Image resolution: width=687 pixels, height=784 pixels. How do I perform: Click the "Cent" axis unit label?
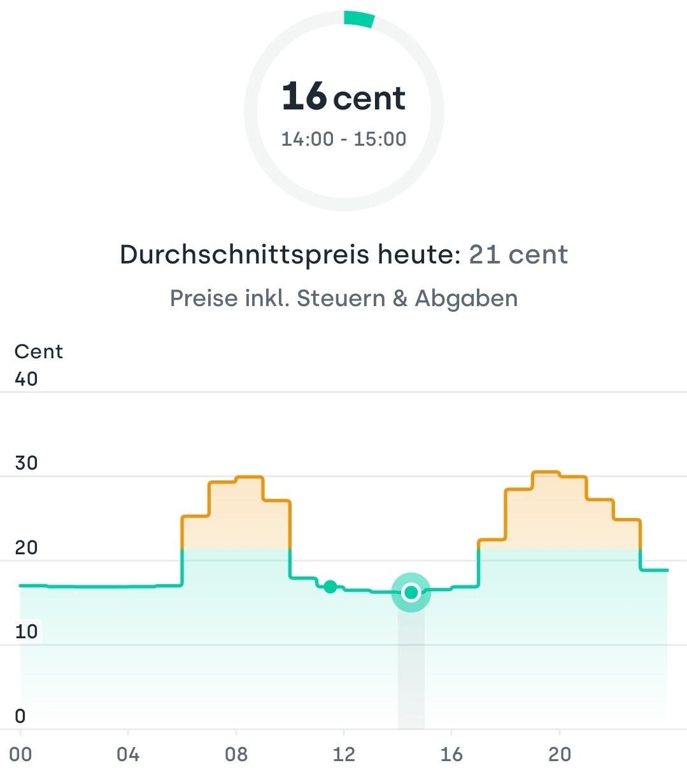click(39, 351)
